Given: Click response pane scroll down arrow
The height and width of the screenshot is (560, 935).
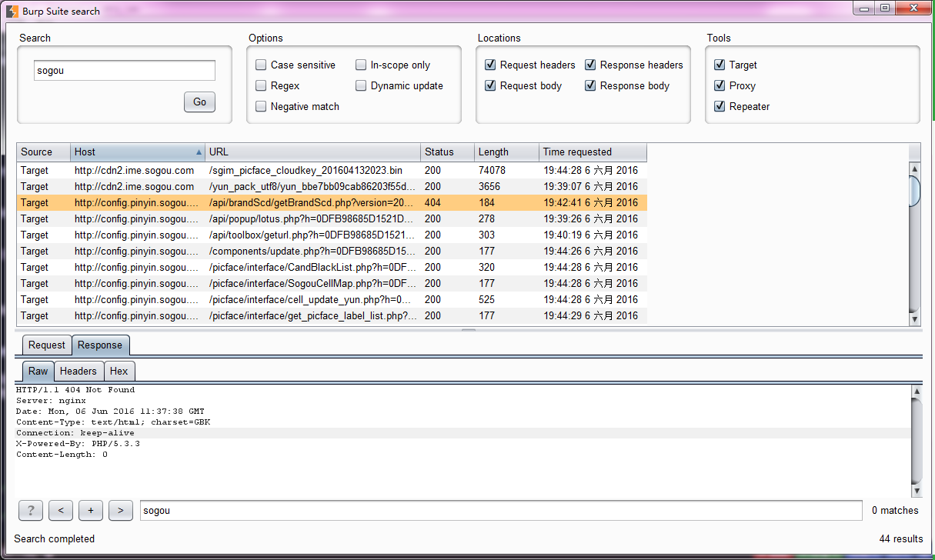Looking at the screenshot, I should [x=916, y=491].
